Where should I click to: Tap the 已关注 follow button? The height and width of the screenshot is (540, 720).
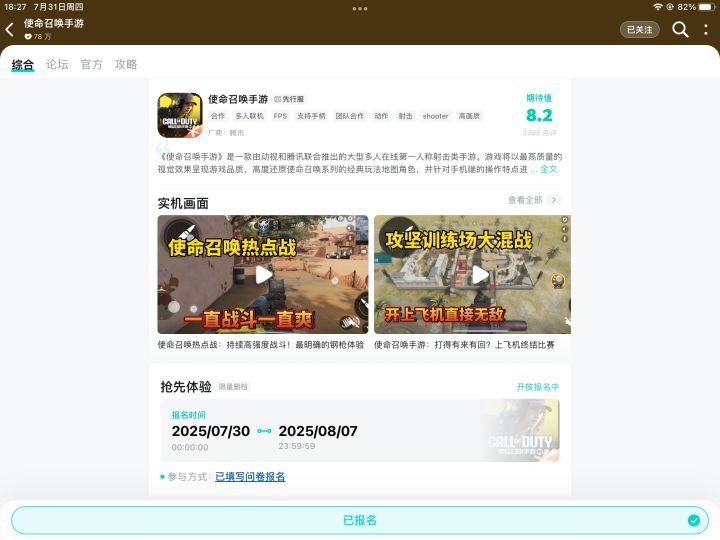(x=640, y=30)
